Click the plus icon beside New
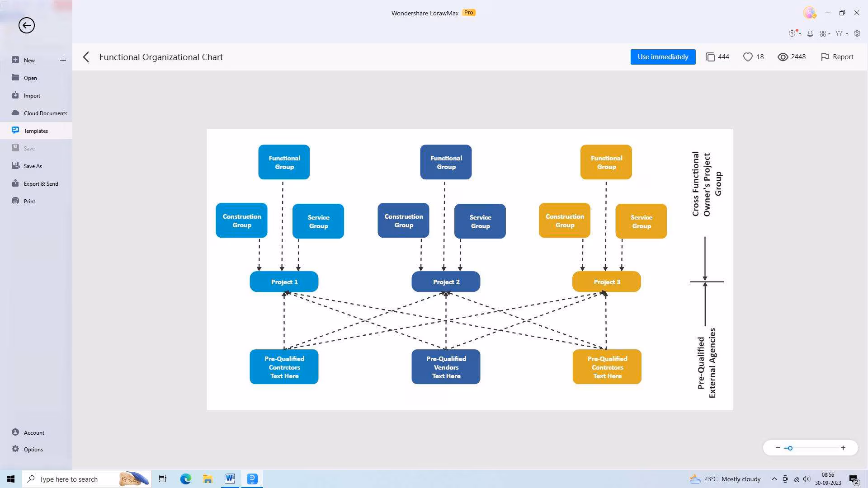This screenshot has height=488, width=868. tap(63, 60)
